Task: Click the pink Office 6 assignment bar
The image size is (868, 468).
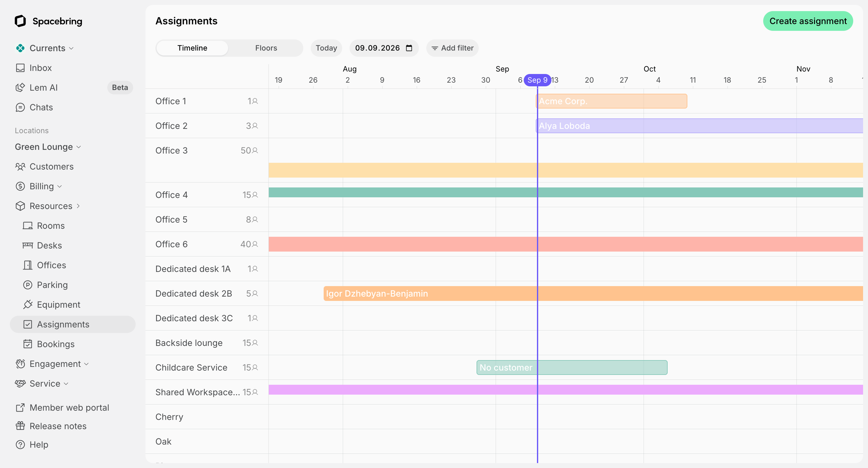Action: coord(566,244)
